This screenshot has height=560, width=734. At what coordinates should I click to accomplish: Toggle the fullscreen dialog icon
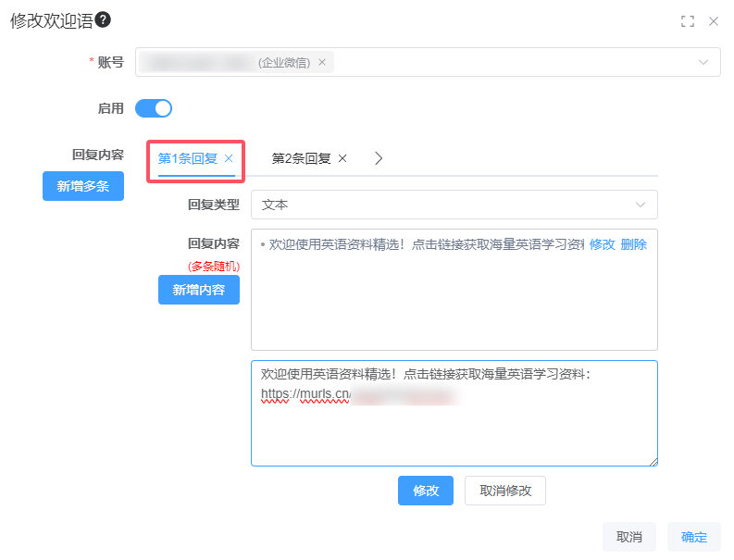tap(687, 21)
